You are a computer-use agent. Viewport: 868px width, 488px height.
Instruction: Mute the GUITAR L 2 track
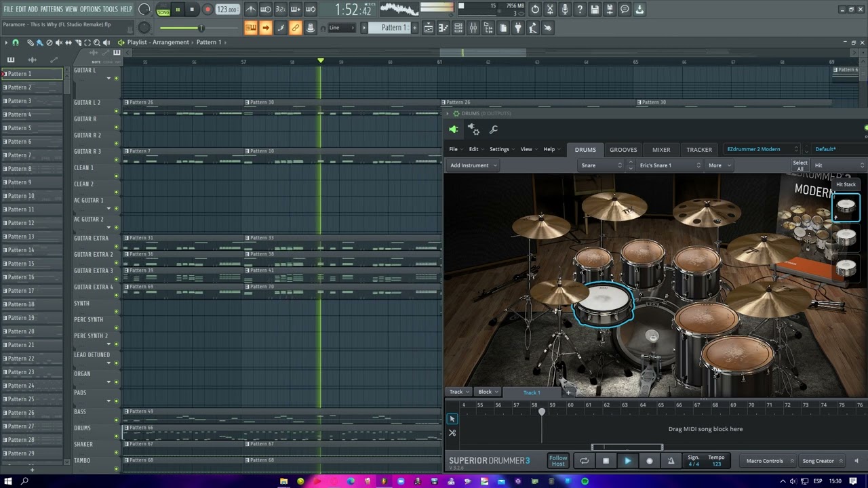[x=116, y=110]
